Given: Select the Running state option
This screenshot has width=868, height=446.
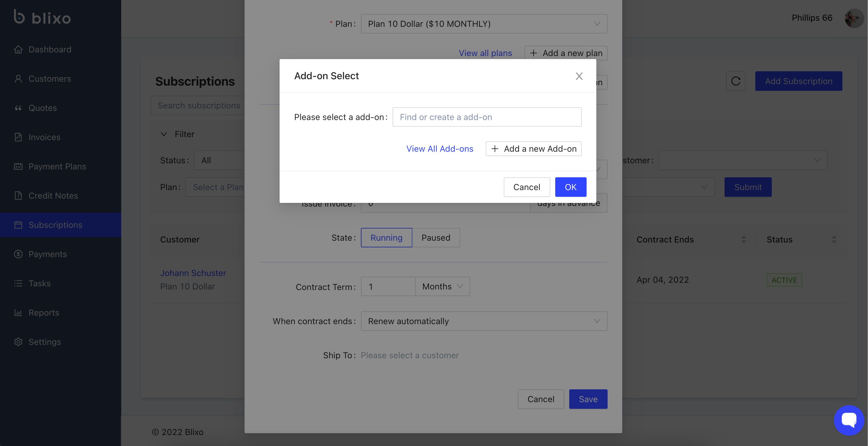Looking at the screenshot, I should [386, 238].
